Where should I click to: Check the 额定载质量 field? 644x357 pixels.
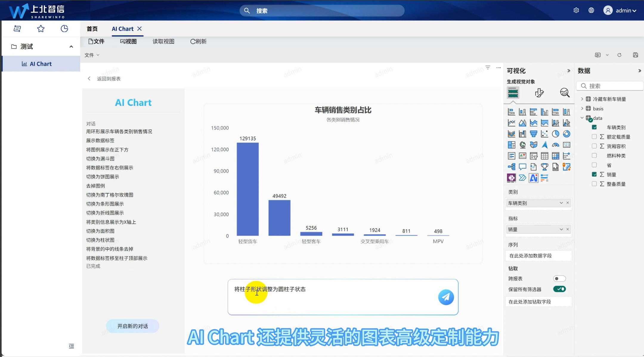594,137
